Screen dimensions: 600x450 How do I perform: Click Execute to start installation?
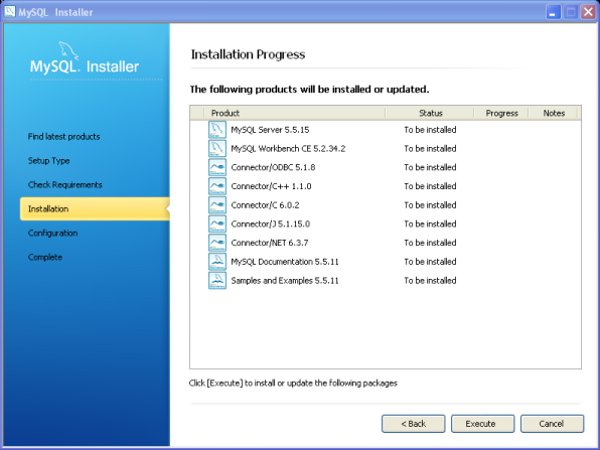(483, 424)
